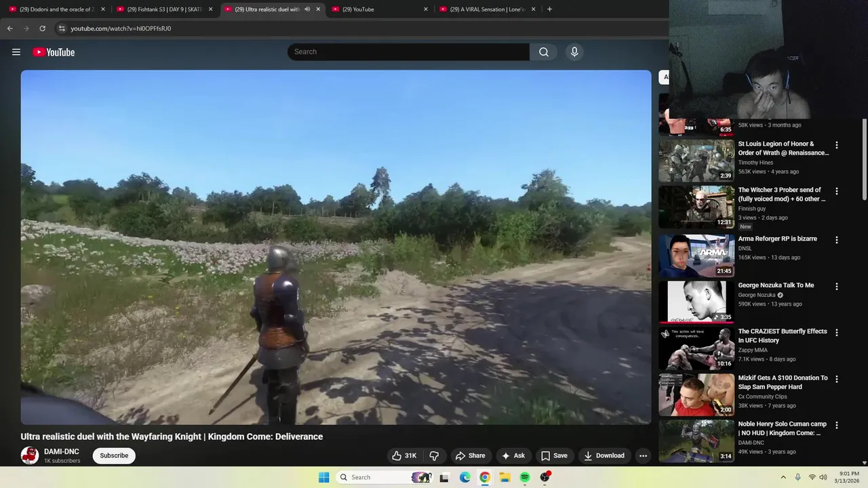The width and height of the screenshot is (868, 488).
Task: Click the video title Ultra realistic duel
Action: pos(172,436)
